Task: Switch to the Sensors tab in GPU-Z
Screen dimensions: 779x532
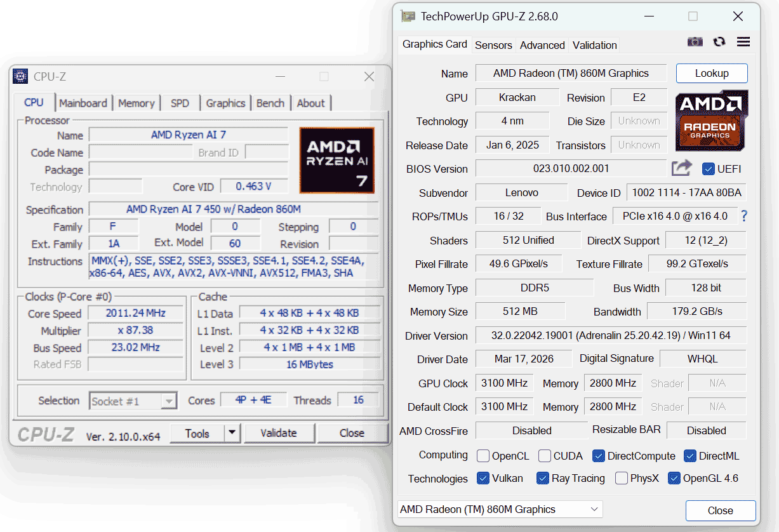Action: click(x=493, y=45)
